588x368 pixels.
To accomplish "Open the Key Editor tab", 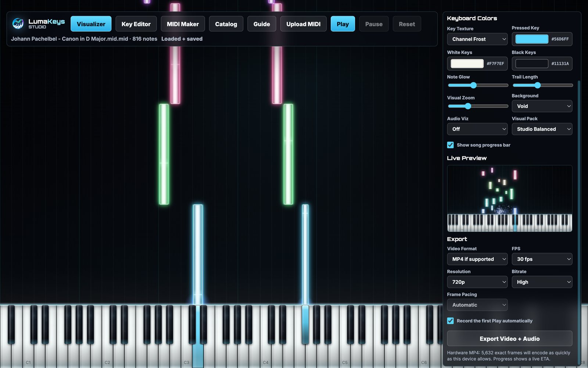I will (x=136, y=24).
